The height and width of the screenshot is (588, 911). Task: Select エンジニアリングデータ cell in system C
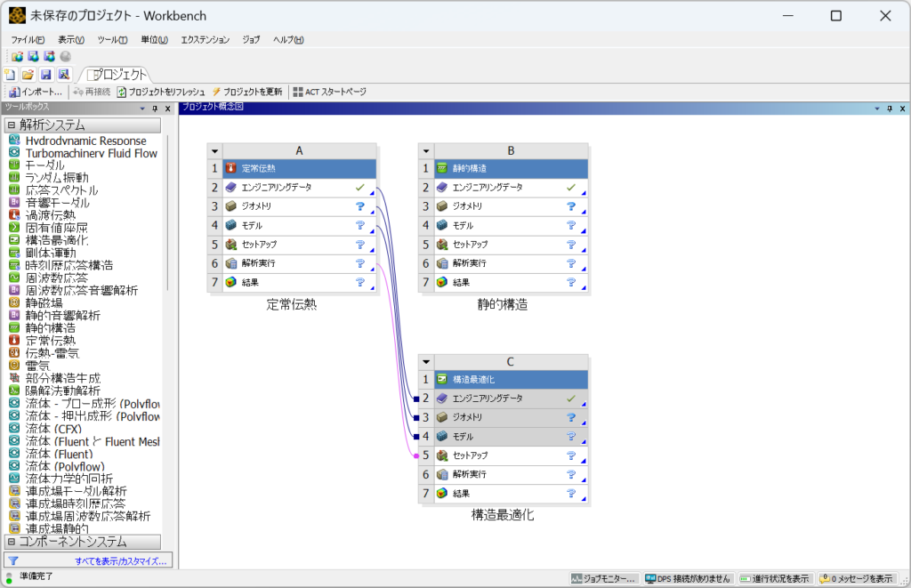(x=511, y=399)
